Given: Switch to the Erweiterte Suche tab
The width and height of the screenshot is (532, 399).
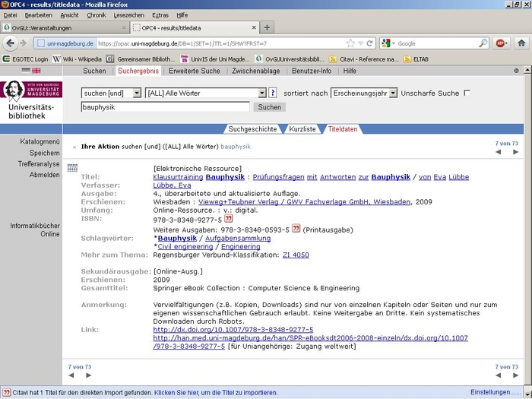Looking at the screenshot, I should [195, 71].
